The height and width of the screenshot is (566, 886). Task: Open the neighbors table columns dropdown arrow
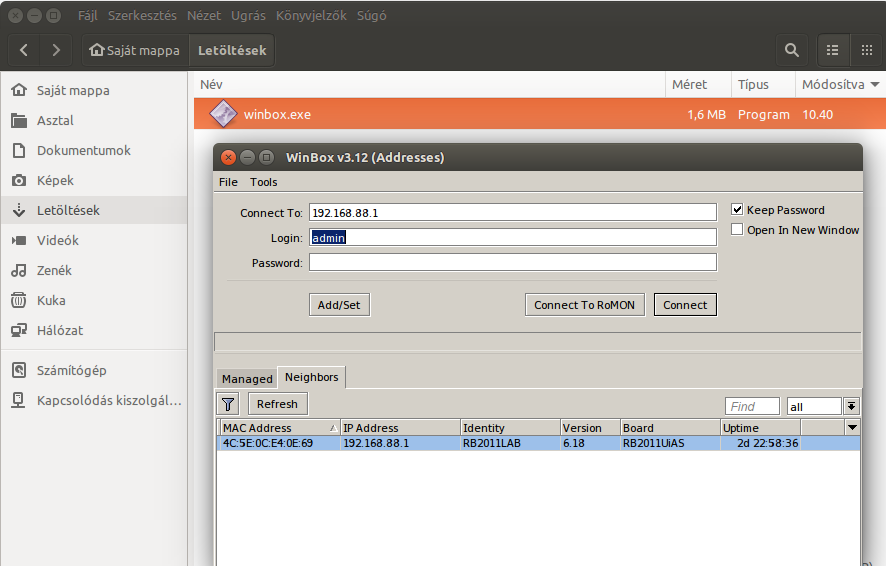point(852,428)
